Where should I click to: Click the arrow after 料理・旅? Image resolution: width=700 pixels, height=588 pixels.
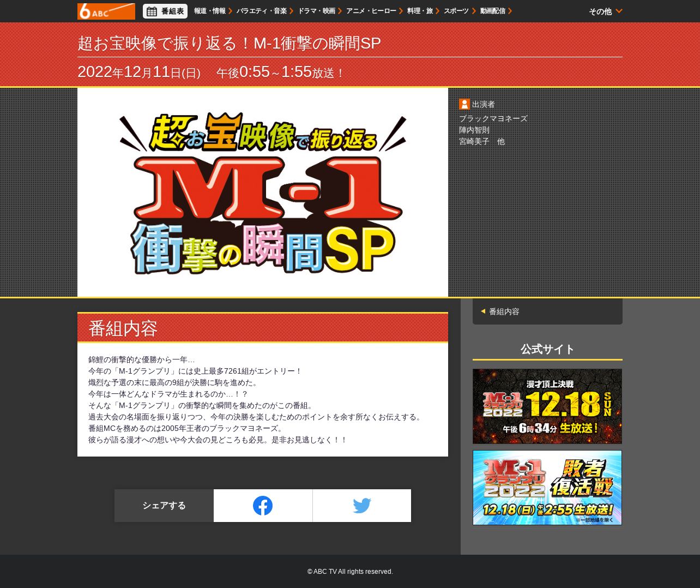pos(437,11)
